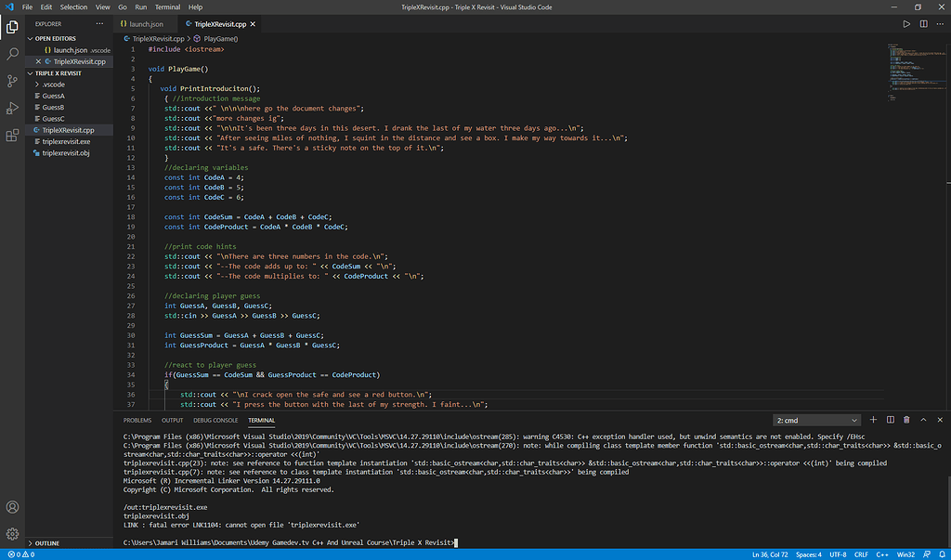Image resolution: width=951 pixels, height=560 pixels.
Task: Kill the terminal with trash icon
Action: pyautogui.click(x=906, y=420)
